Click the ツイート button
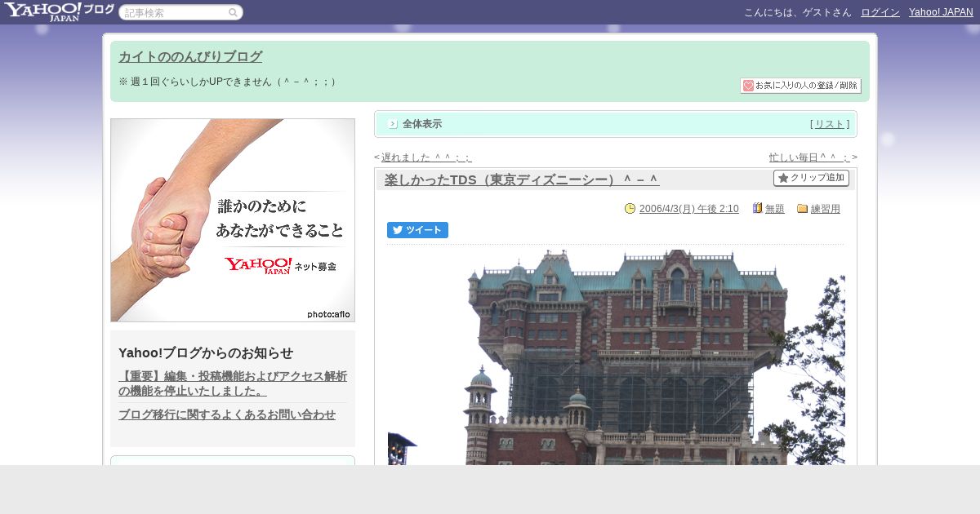Image resolution: width=980 pixels, height=514 pixels. tap(417, 230)
